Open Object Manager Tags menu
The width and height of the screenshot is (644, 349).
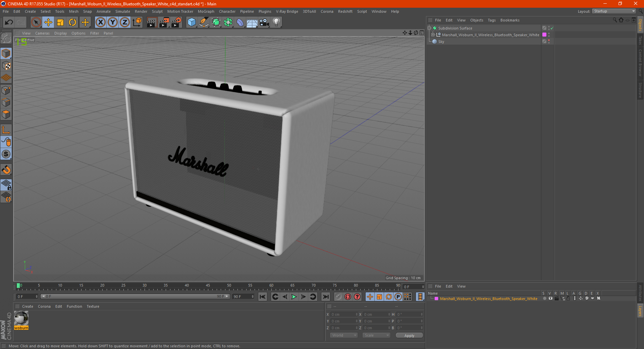point(491,20)
